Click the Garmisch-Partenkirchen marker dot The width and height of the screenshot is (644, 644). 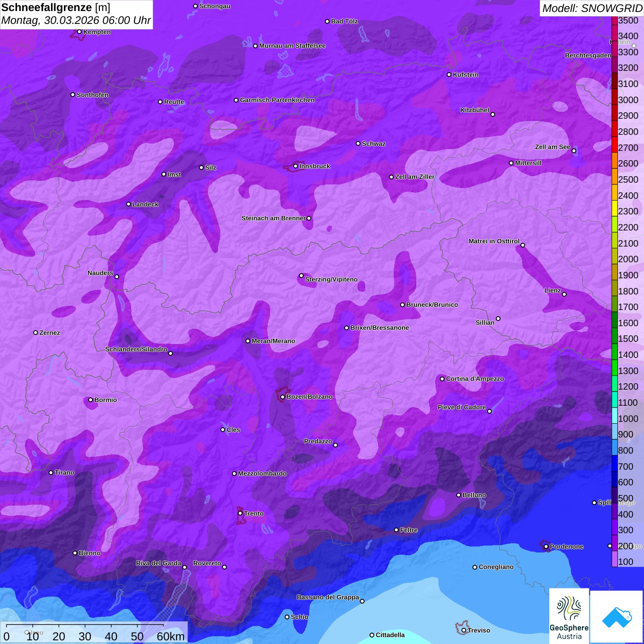tap(236, 100)
